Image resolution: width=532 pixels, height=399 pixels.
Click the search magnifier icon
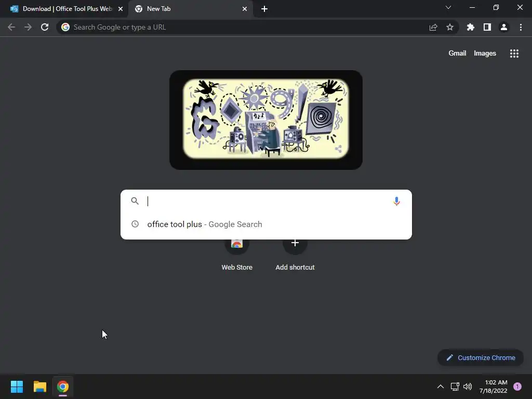(x=135, y=201)
